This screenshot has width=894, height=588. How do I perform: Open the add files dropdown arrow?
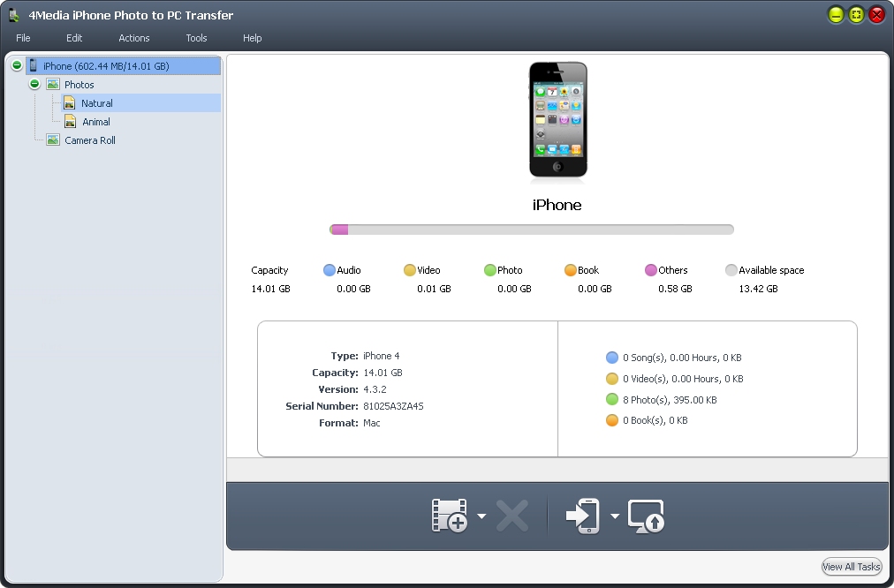tap(481, 516)
